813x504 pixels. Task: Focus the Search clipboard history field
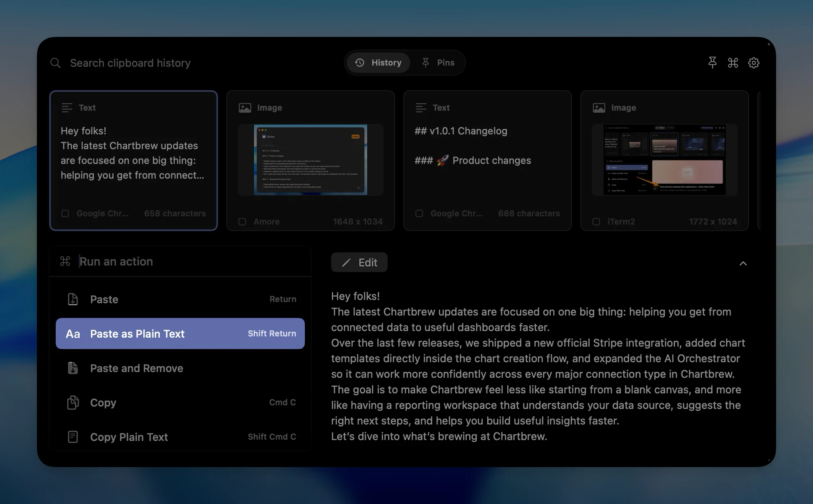coord(130,63)
